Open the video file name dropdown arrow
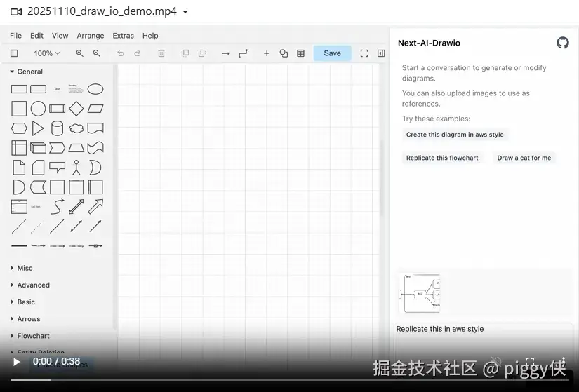This screenshot has width=579, height=392. coord(185,12)
